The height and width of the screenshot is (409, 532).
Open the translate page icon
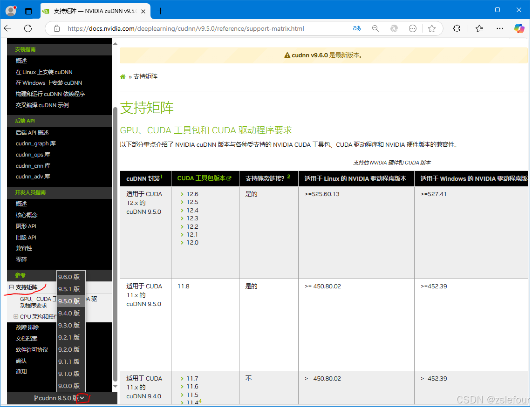tap(356, 28)
